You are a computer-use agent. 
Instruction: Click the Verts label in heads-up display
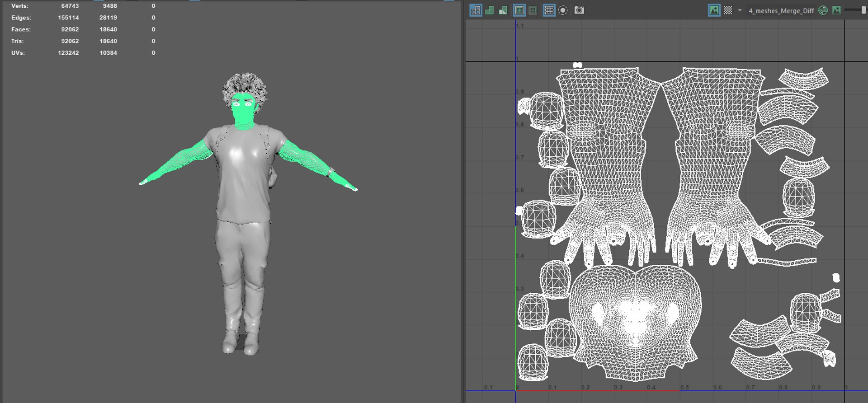tap(20, 6)
